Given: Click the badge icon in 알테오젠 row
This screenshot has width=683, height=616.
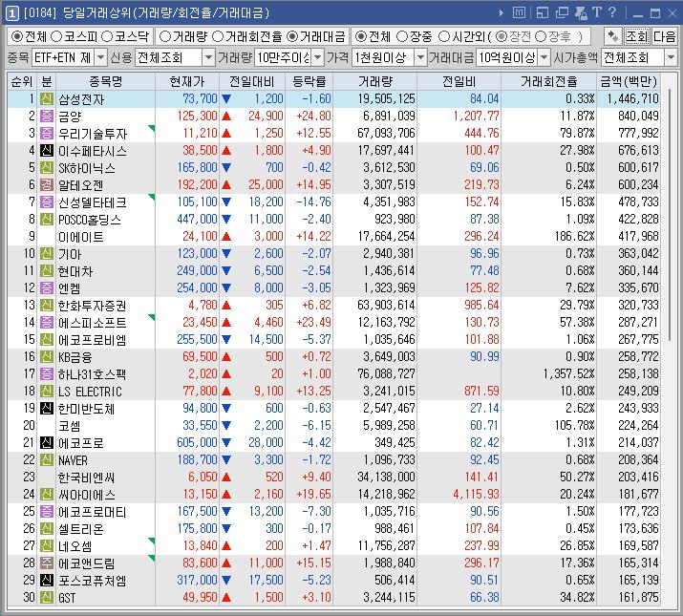Looking at the screenshot, I should [47, 184].
